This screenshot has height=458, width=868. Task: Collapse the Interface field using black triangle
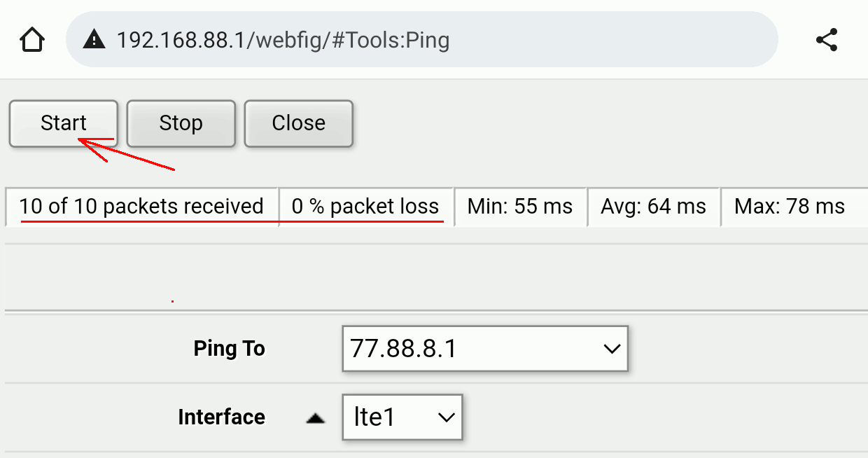(x=316, y=418)
